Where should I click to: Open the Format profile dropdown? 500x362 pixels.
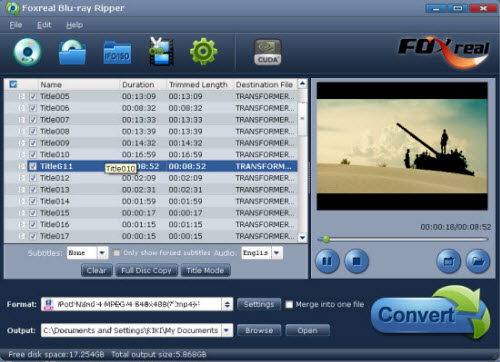(227, 304)
